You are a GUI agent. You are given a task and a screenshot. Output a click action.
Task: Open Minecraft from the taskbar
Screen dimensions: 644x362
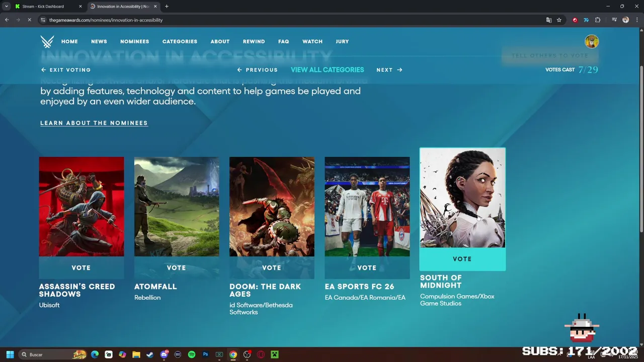click(275, 354)
